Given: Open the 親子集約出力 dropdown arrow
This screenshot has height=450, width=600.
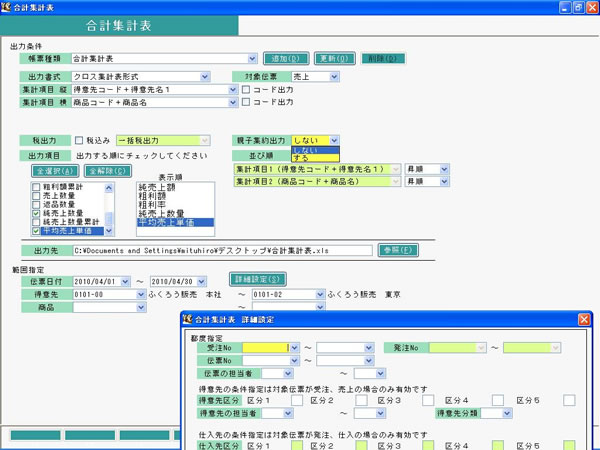Looking at the screenshot, I should (x=334, y=140).
